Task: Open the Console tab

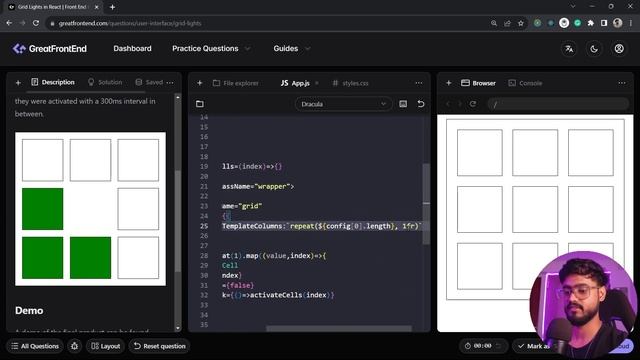Action: point(525,83)
